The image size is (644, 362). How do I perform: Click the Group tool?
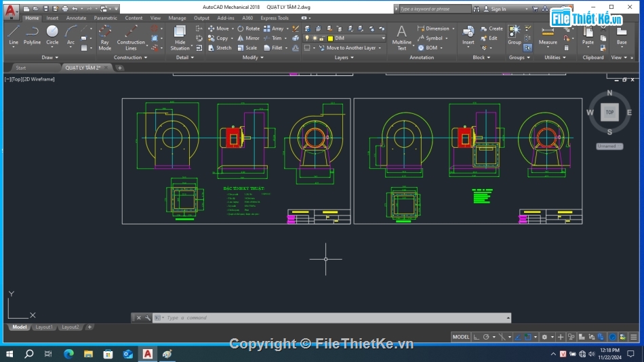point(515,35)
